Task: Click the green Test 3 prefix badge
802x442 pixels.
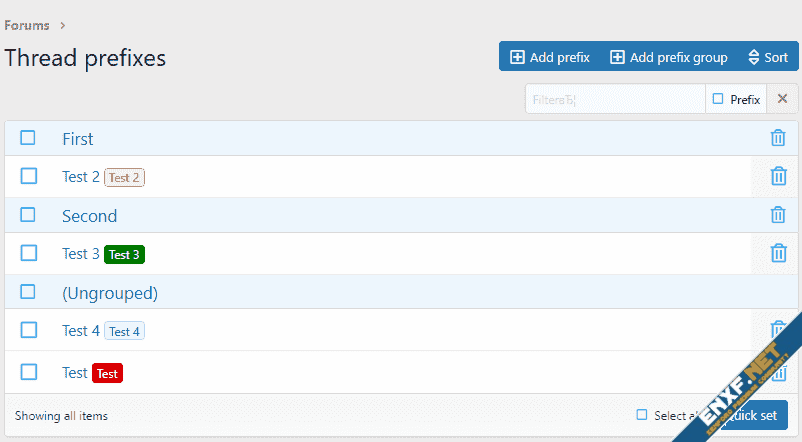Action: (x=125, y=254)
